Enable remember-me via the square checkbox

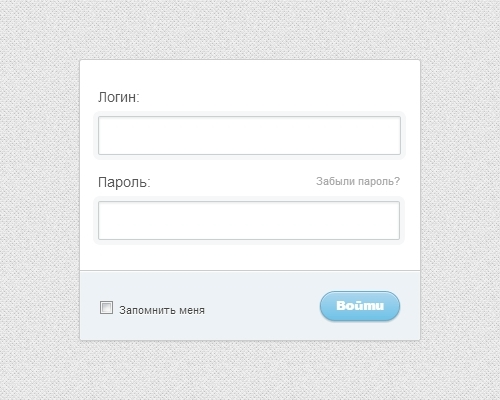(x=106, y=307)
